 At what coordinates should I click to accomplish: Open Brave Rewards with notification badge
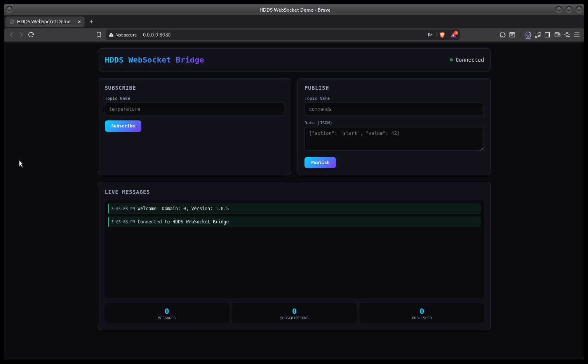click(x=453, y=35)
